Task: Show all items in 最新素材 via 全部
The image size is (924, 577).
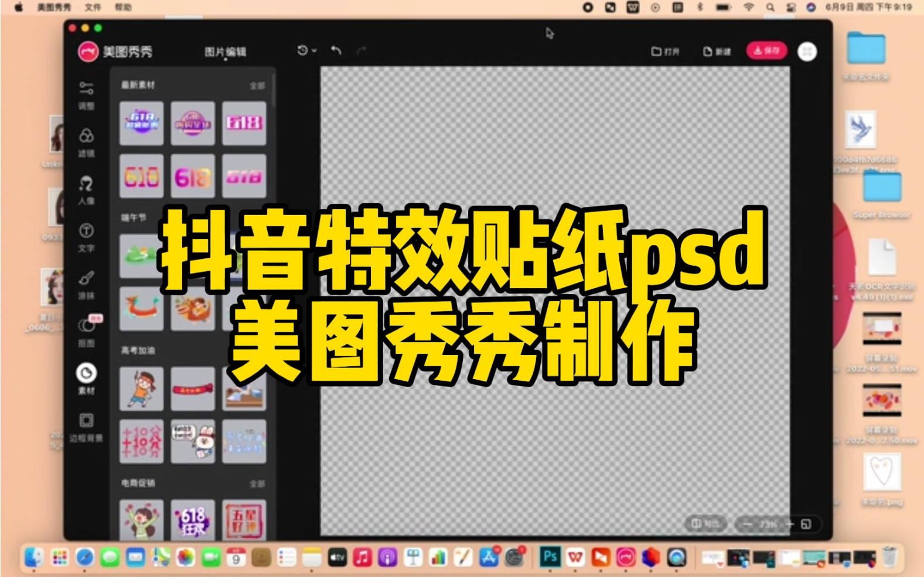Action: click(x=257, y=86)
